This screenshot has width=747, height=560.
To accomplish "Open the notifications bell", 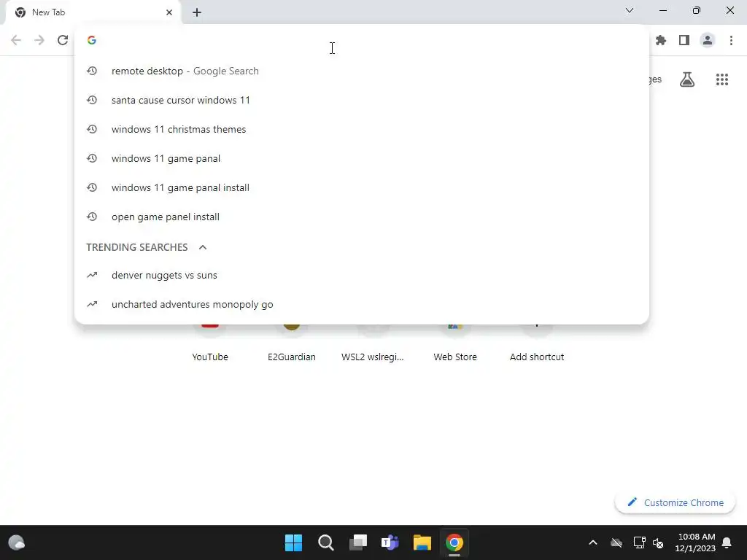I will pos(727,542).
